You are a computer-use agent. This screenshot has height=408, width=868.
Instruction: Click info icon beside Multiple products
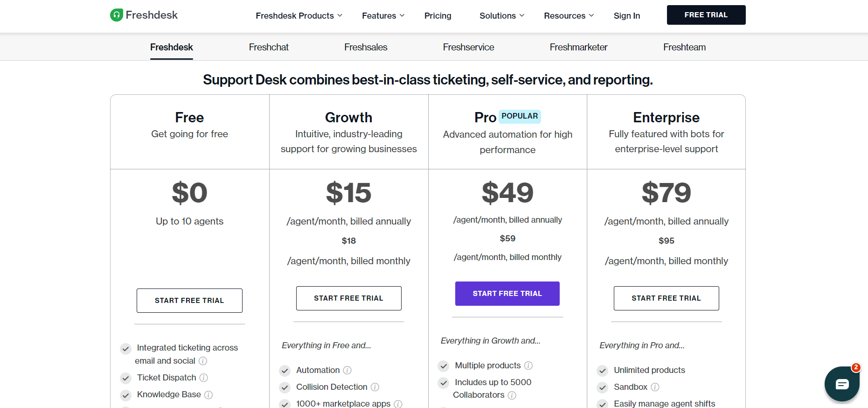click(x=528, y=366)
